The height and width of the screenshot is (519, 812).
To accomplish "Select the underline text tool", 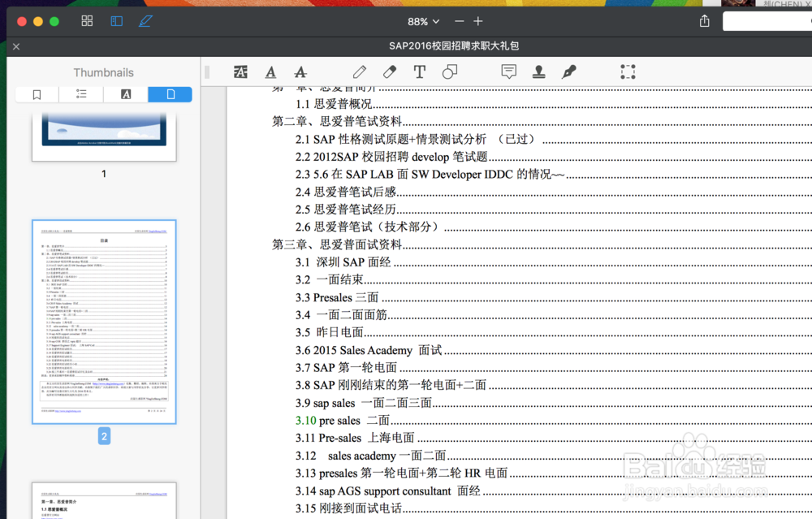I will coord(270,72).
